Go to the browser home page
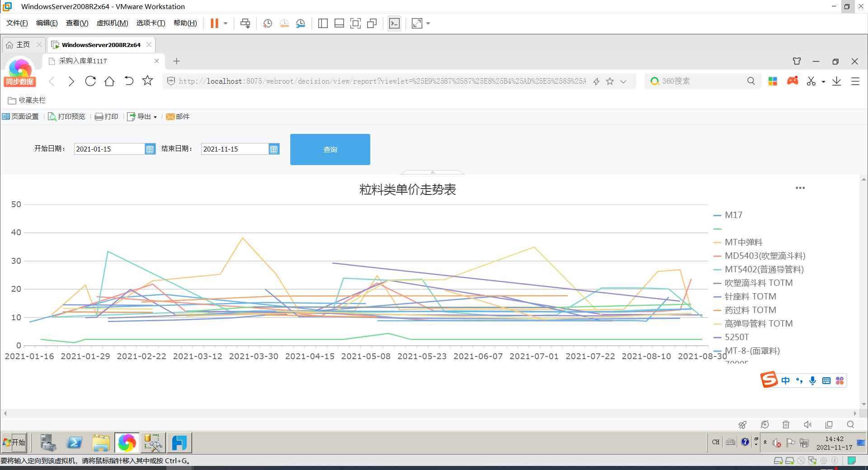 [x=109, y=81]
